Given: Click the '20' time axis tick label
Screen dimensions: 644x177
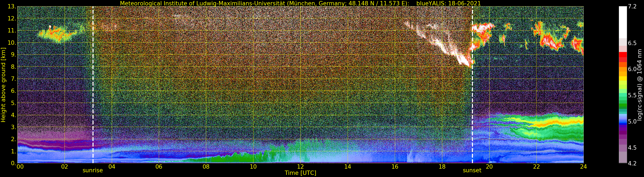Looking at the screenshot, I should tap(489, 166).
